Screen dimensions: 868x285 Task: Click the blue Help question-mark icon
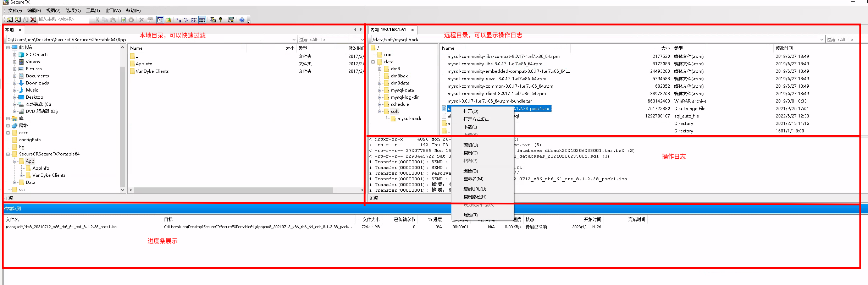click(x=242, y=20)
